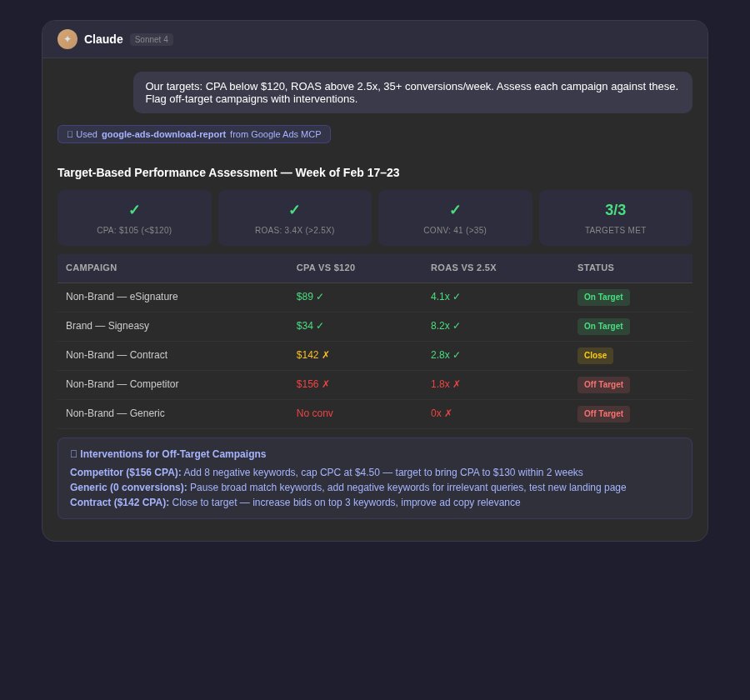
Task: Click the $89 CPA value
Action: point(309,297)
